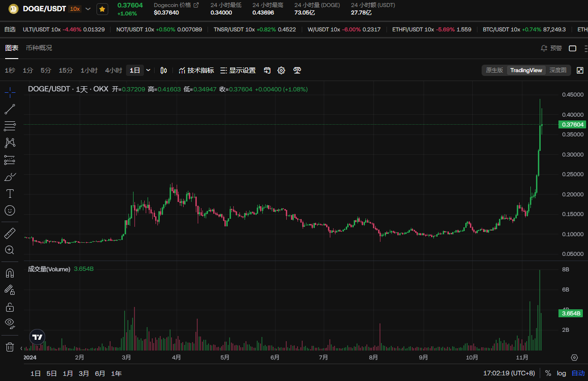The image size is (588, 381).
Task: Select the brush drawing tool
Action: [10, 177]
